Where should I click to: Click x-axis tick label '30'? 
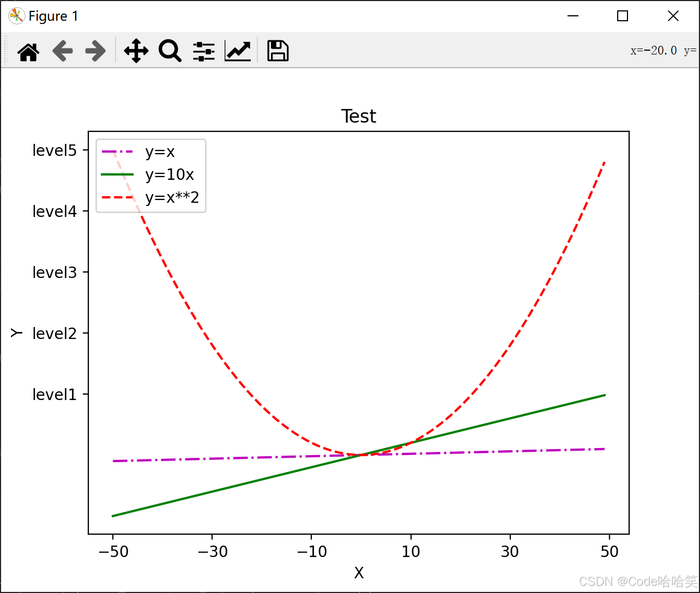tap(510, 552)
